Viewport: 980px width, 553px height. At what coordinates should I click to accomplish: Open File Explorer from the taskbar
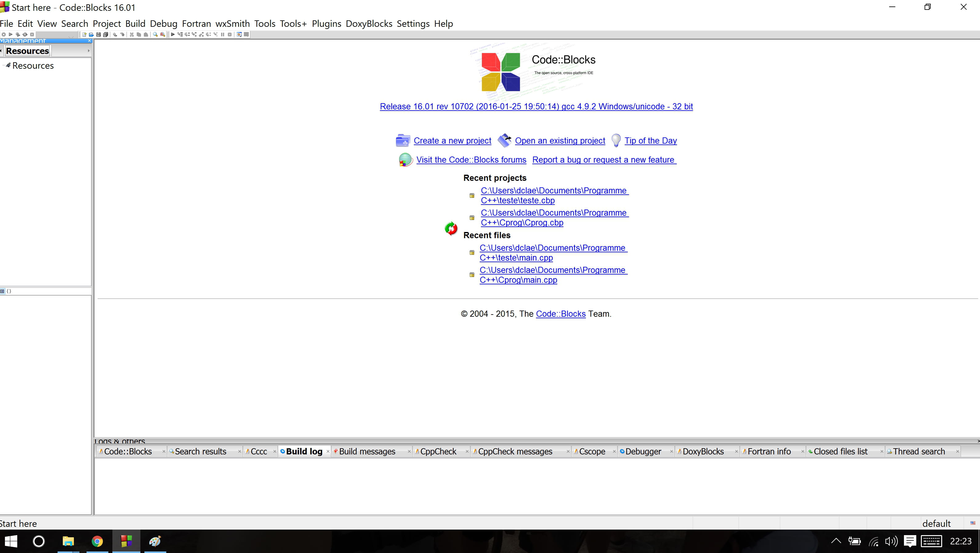[68, 541]
